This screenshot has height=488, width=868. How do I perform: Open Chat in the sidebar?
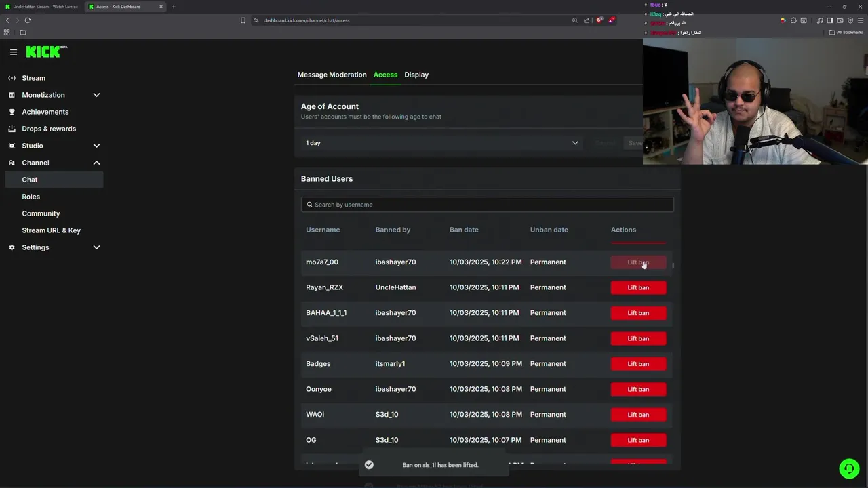point(54,180)
